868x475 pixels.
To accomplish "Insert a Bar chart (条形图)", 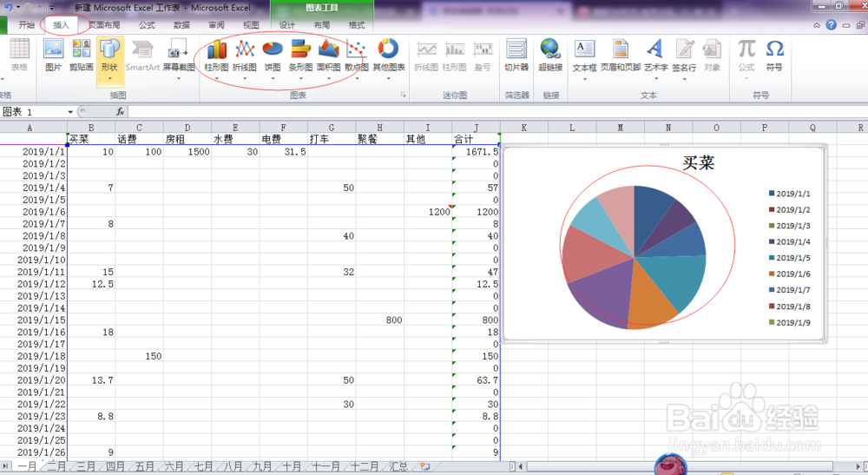I will (x=300, y=58).
